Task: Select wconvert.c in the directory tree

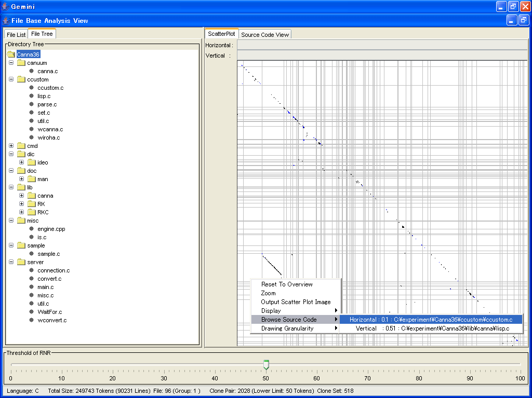Action: tap(52, 320)
